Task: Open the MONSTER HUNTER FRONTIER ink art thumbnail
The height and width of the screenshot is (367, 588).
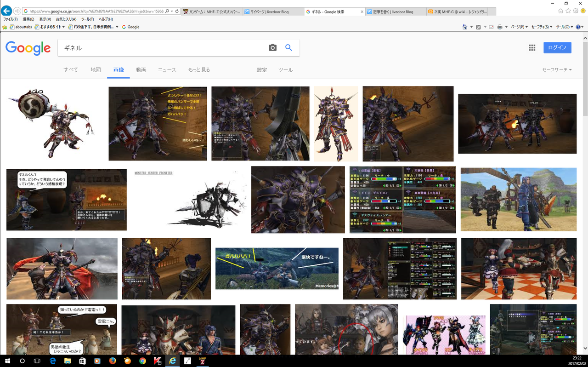Action: (x=189, y=201)
